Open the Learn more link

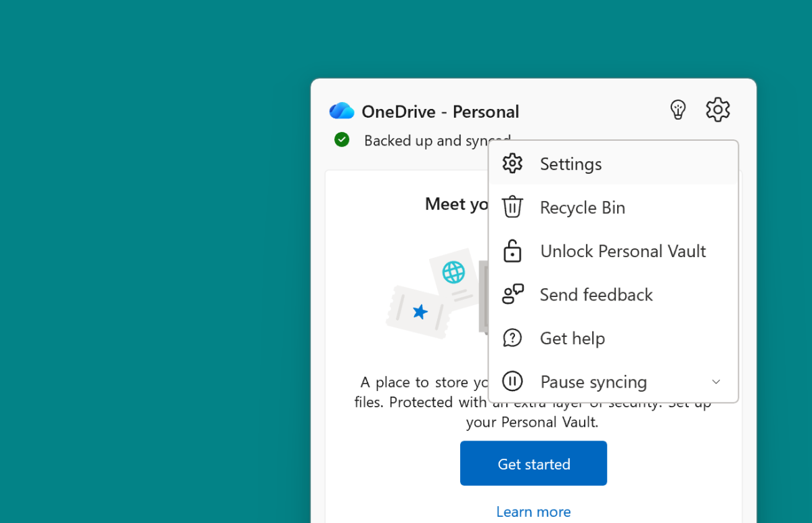[x=533, y=511]
